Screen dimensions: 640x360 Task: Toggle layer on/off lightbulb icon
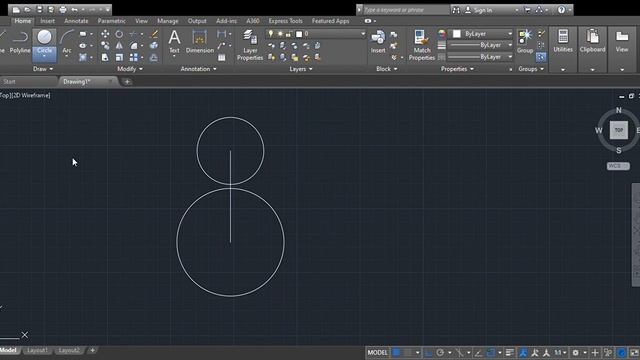click(271, 34)
